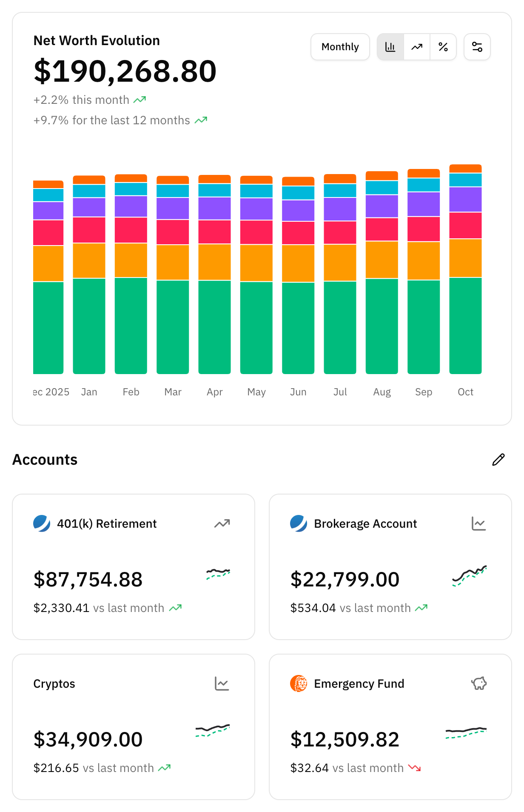Viewport: 524px width, 812px height.
Task: Select the Aug bar's pink-red segment
Action: coord(382,229)
